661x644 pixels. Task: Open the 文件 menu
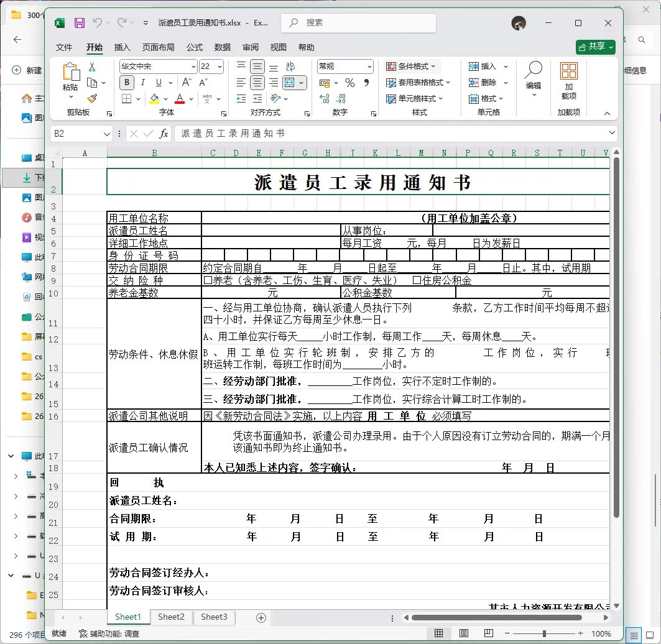coord(64,47)
